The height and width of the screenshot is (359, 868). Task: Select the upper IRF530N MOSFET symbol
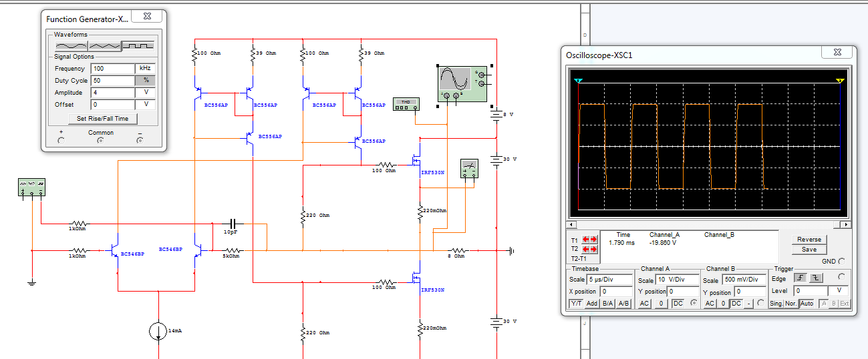coord(416,160)
